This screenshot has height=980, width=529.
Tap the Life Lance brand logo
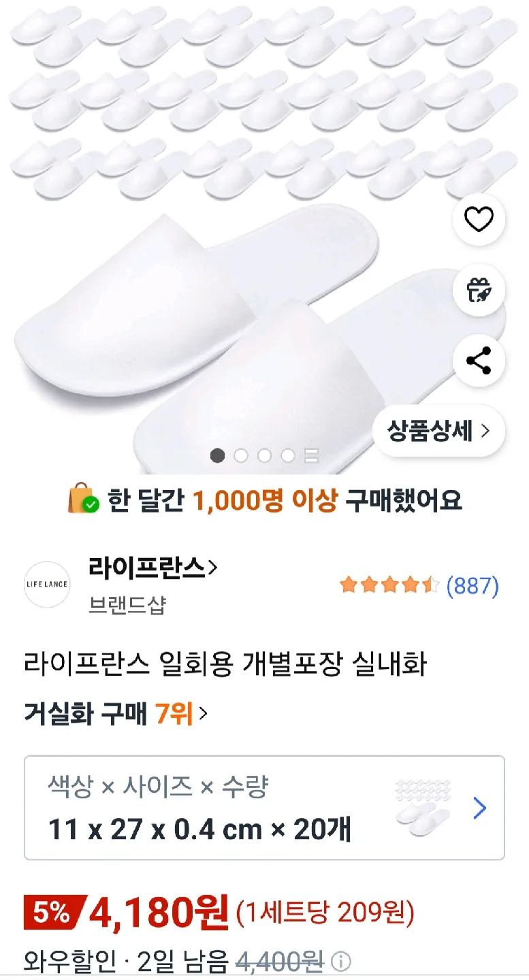[x=47, y=584]
